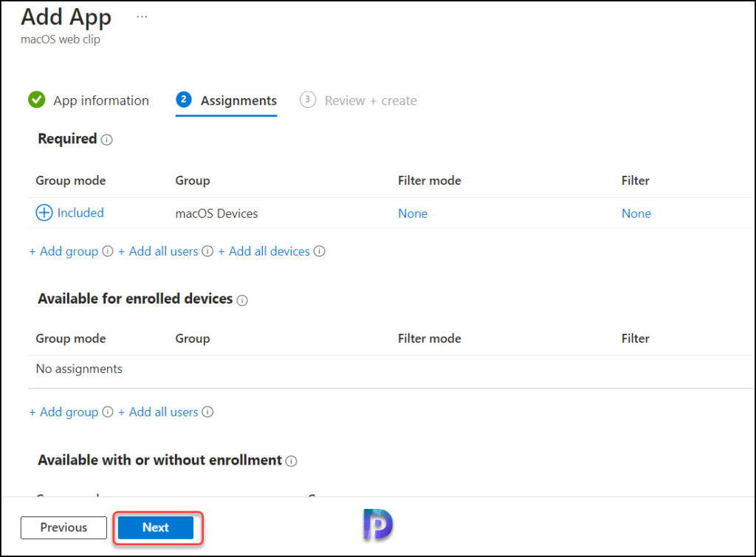Click the Filter mode header in Required table
756x557 pixels.
[x=430, y=180]
